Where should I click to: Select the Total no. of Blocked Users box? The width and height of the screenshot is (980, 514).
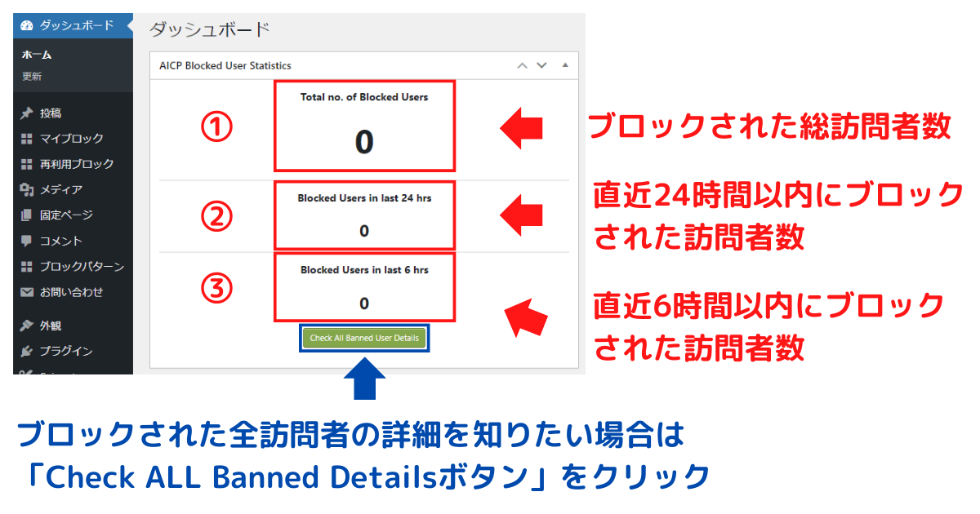click(x=364, y=126)
